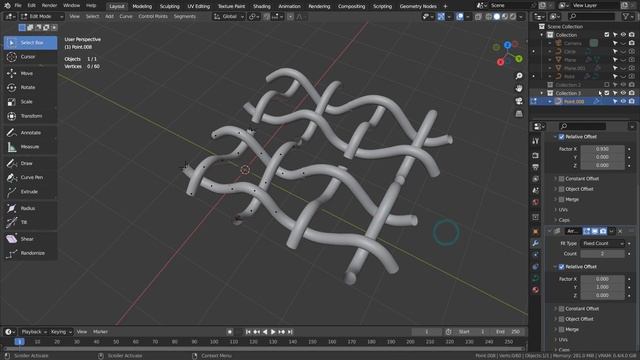Select the Measure tool
640x360 pixels.
coord(30,147)
